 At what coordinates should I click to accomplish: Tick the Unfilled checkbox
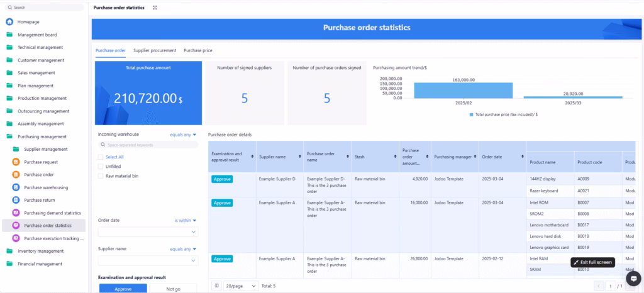(101, 167)
